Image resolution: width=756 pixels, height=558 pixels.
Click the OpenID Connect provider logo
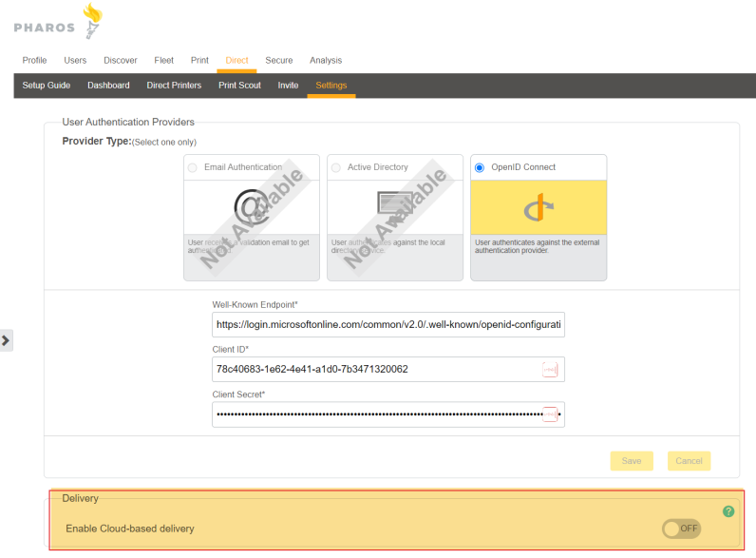[539, 207]
